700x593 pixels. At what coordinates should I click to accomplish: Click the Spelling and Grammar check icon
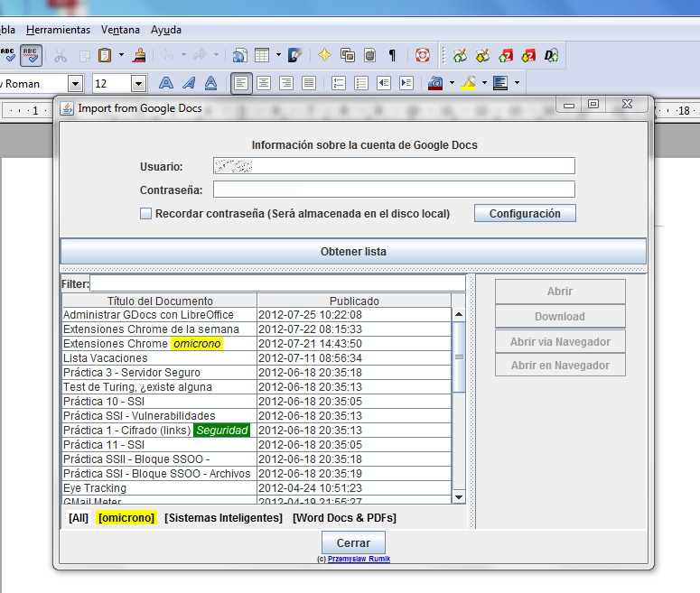pyautogui.click(x=7, y=55)
